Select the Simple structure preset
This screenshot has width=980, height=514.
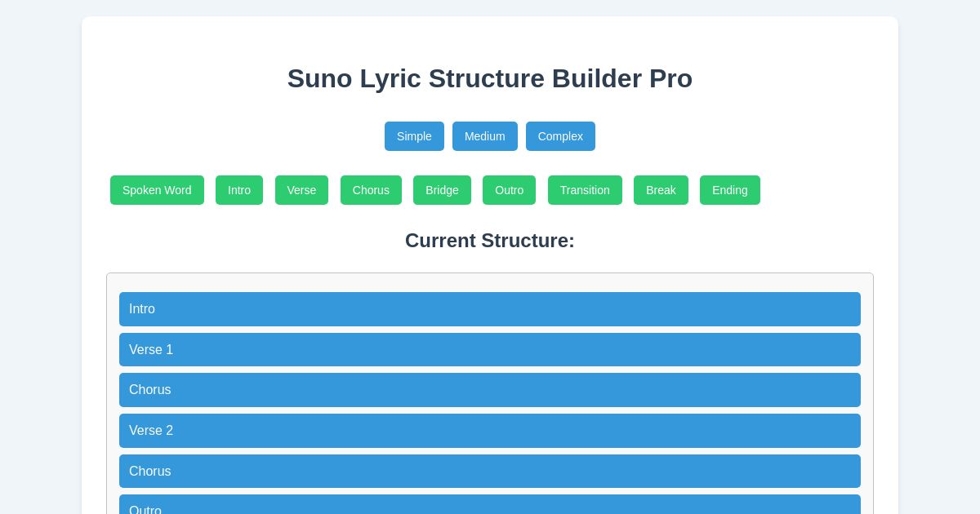tap(414, 136)
